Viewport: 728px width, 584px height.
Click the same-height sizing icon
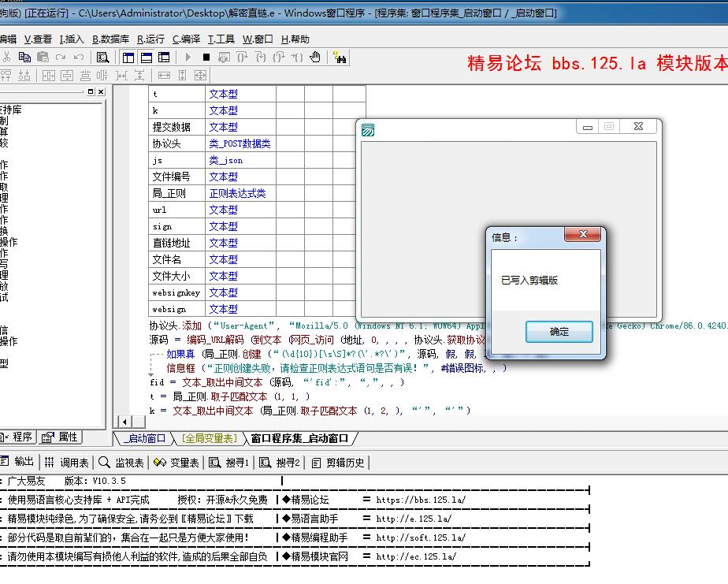[x=183, y=75]
